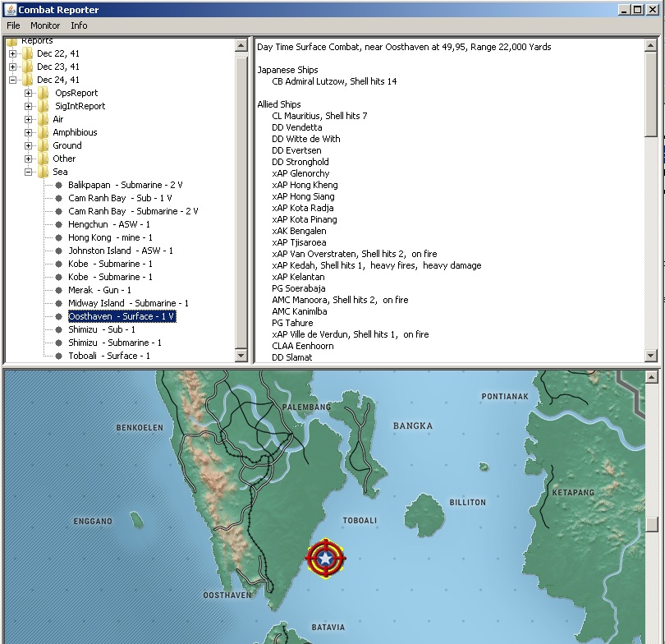The image size is (665, 644).
Task: Click the Sea folder icon
Action: (x=44, y=172)
